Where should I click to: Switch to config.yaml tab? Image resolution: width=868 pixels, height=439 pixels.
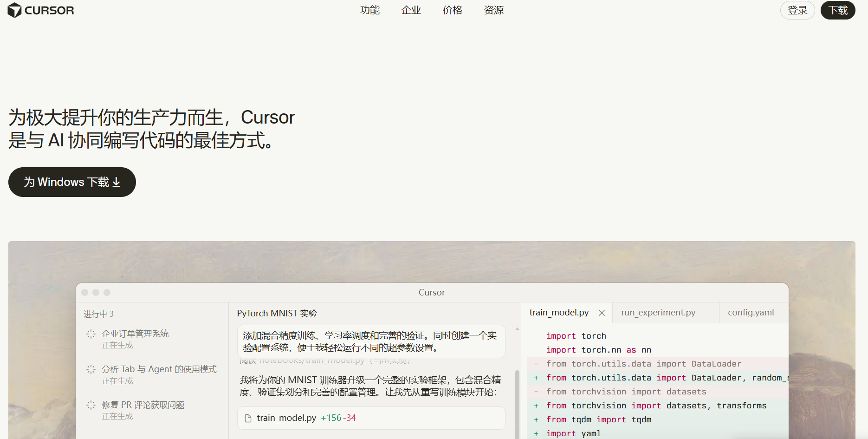pos(751,313)
